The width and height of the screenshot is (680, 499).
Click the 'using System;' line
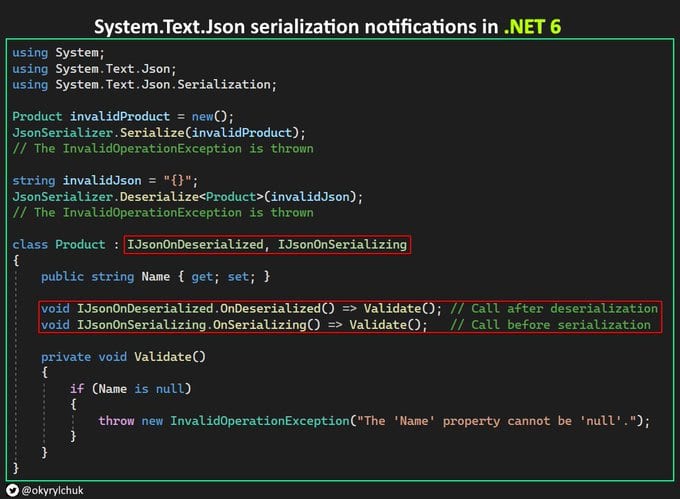click(58, 52)
